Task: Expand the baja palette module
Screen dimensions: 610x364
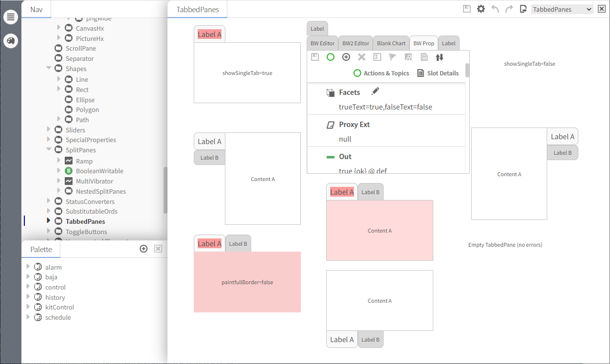Action: coord(28,277)
